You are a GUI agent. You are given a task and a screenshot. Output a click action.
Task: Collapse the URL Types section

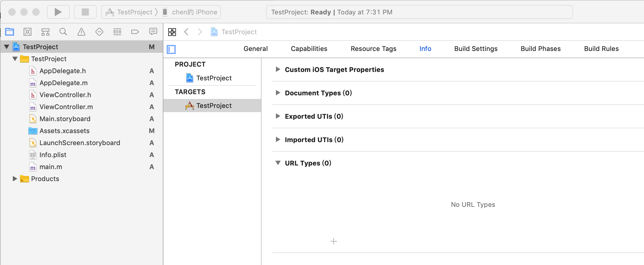point(278,163)
